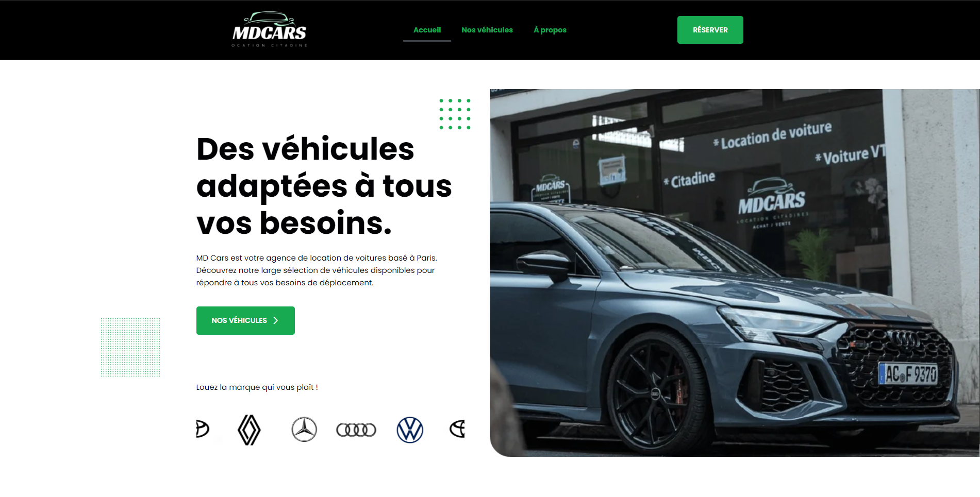
Task: Select the Volkswagen brand logo
Action: pos(410,430)
